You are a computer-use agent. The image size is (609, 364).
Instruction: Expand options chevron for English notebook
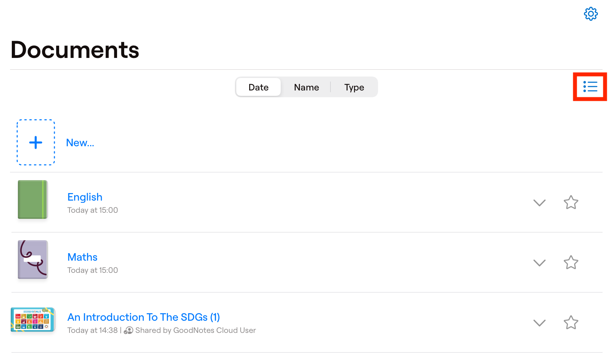click(x=539, y=203)
